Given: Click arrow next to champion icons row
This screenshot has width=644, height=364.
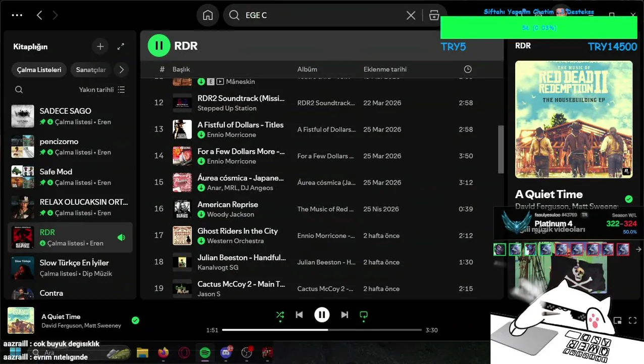Looking at the screenshot, I should click(638, 249).
